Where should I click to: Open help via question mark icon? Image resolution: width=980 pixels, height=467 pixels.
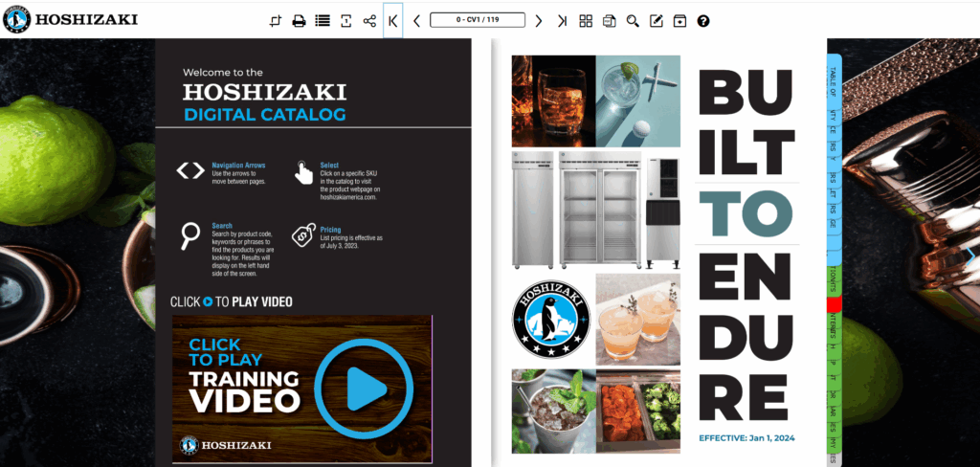703,21
